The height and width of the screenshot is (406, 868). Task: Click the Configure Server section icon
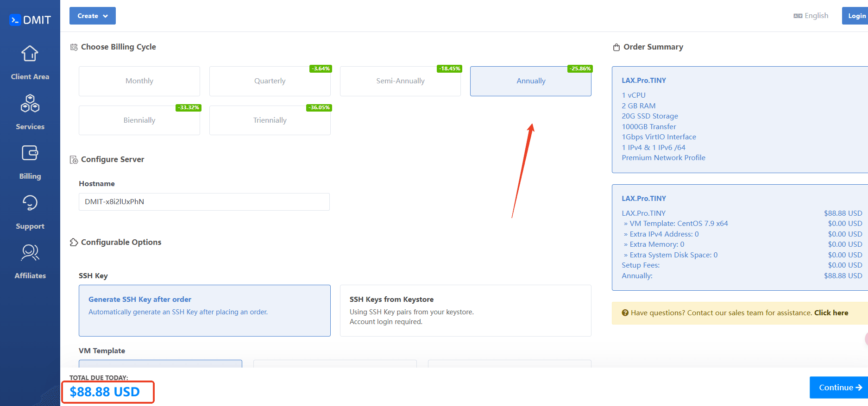point(74,160)
